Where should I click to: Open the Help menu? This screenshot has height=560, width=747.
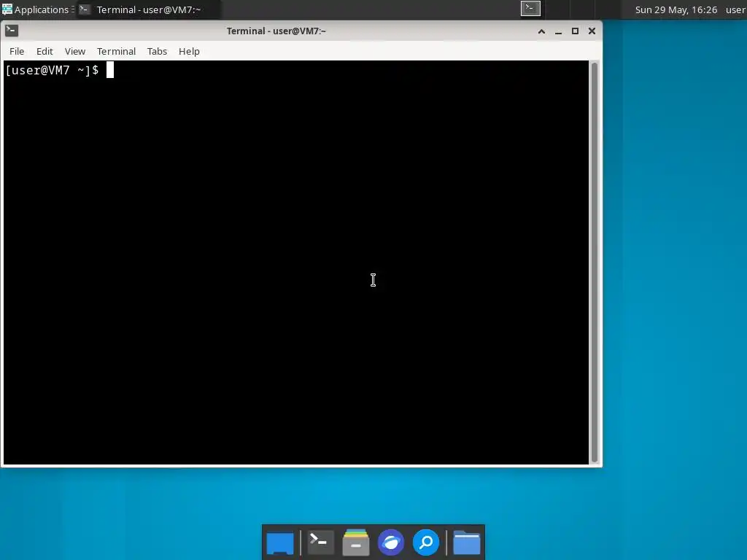[x=189, y=52]
